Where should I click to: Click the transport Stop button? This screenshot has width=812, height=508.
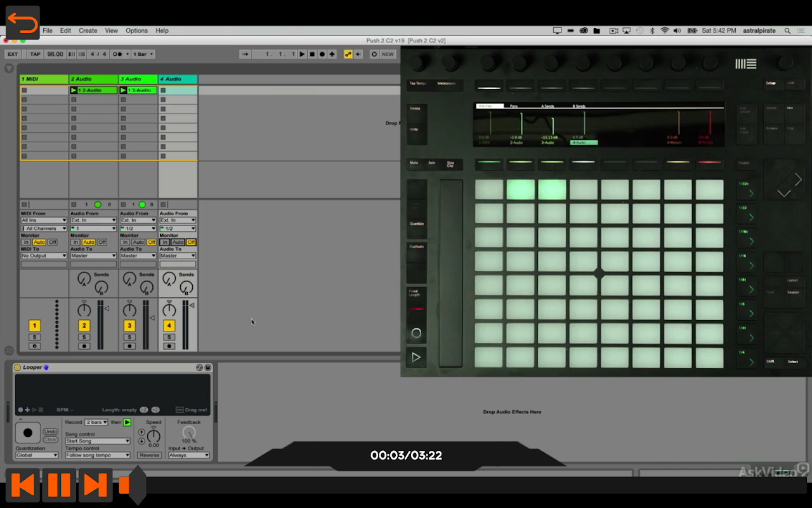[x=312, y=54]
